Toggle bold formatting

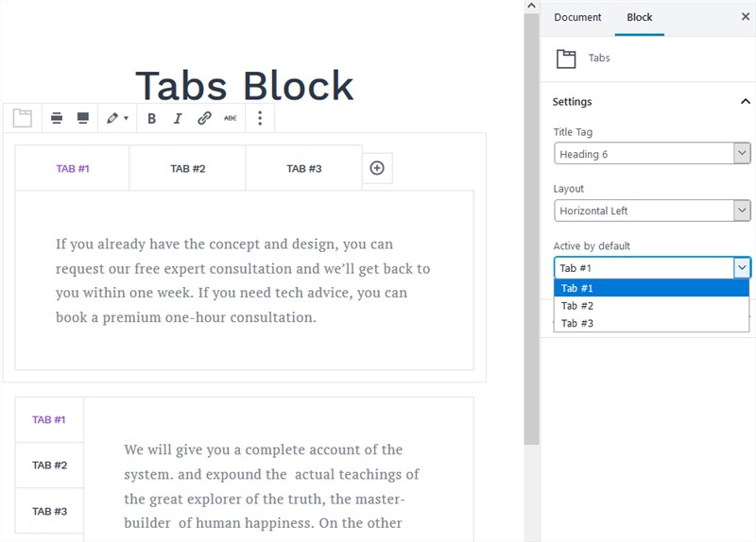click(x=151, y=119)
